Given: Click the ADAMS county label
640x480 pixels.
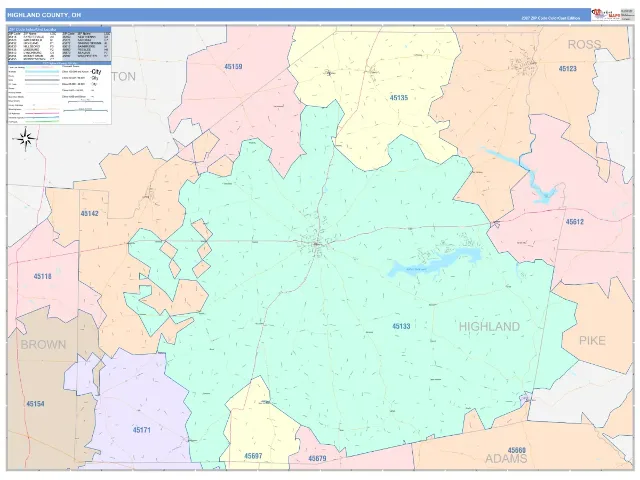Looking at the screenshot, I should point(506,459).
